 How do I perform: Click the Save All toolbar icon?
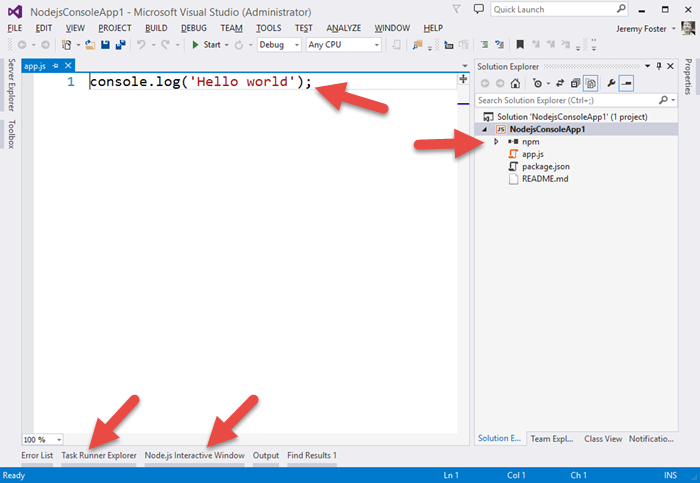pyautogui.click(x=119, y=45)
